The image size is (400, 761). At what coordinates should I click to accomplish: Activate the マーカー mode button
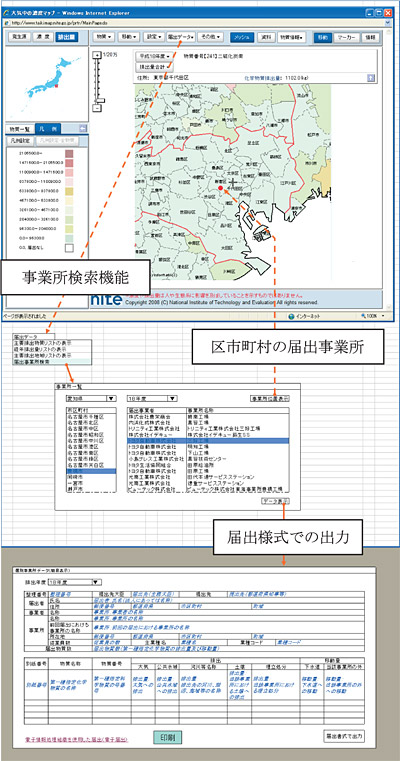pyautogui.click(x=346, y=37)
